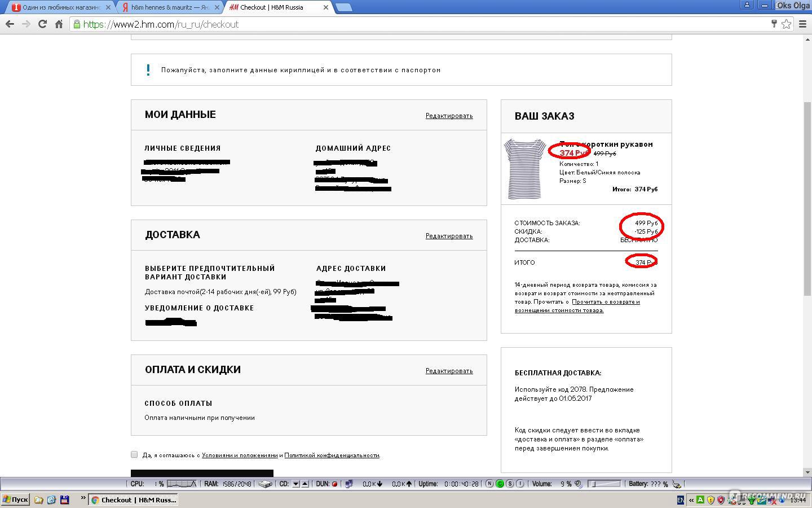Screen dimensions: 812x508
Task: Click the address bar URL
Action: (161, 24)
